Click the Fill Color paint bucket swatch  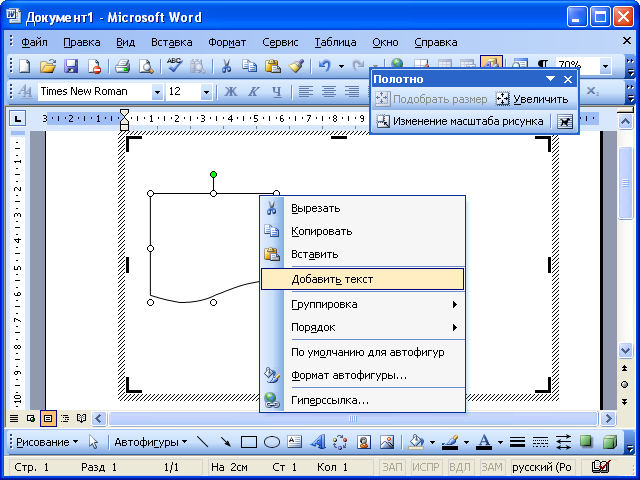416,441
